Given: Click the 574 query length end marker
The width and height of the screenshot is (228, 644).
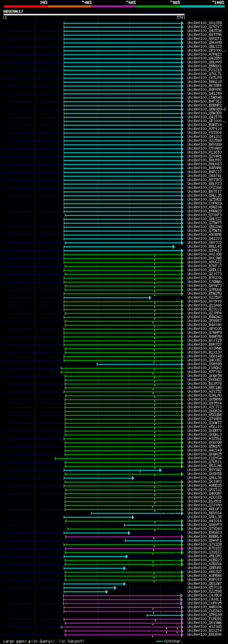Looking at the screenshot, I should (x=180, y=17).
